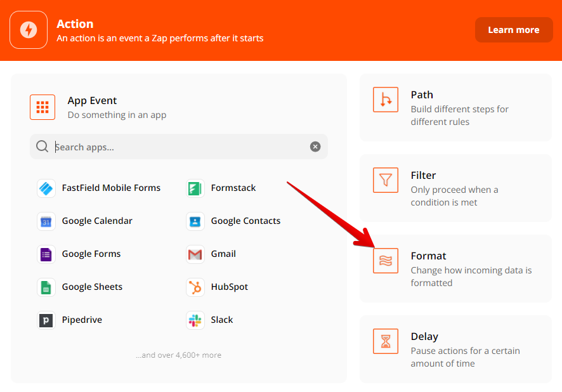Click the FastField Mobile Forms label

click(x=111, y=188)
